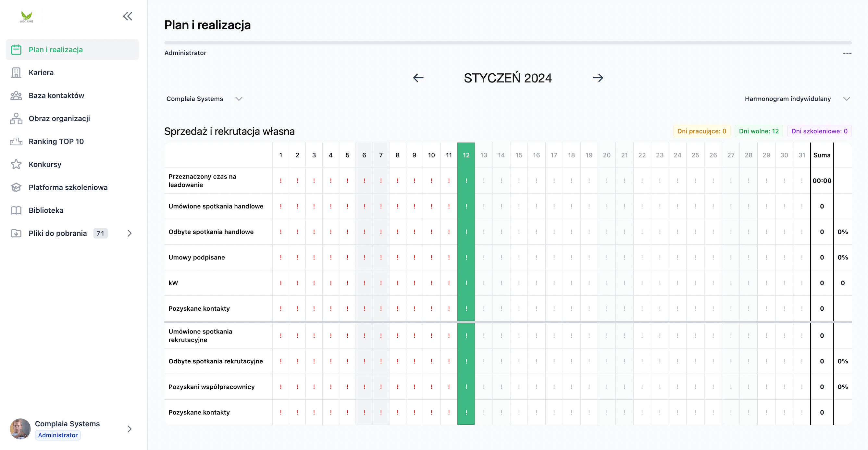
Task: Open Plan i realizacja menu item
Action: (72, 50)
